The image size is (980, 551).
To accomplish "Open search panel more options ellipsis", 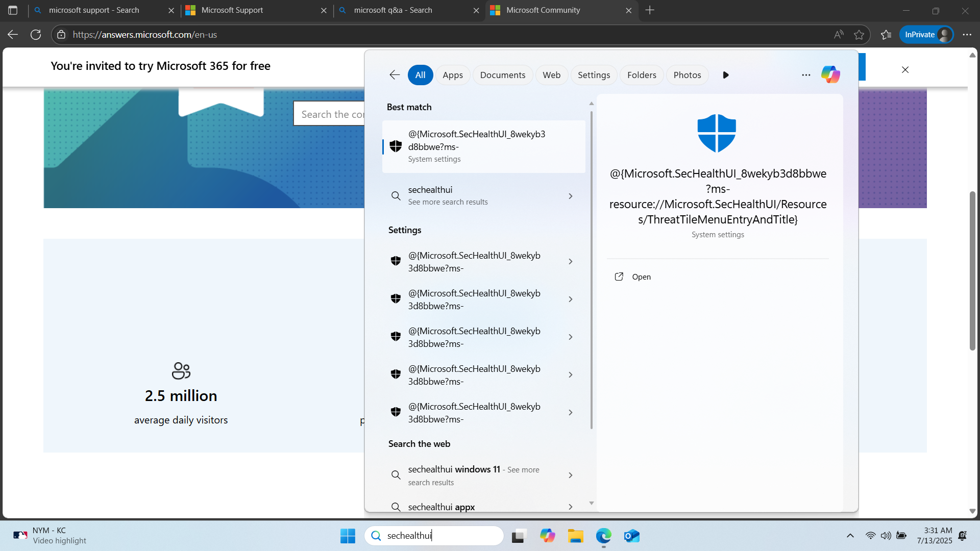I will tap(806, 75).
